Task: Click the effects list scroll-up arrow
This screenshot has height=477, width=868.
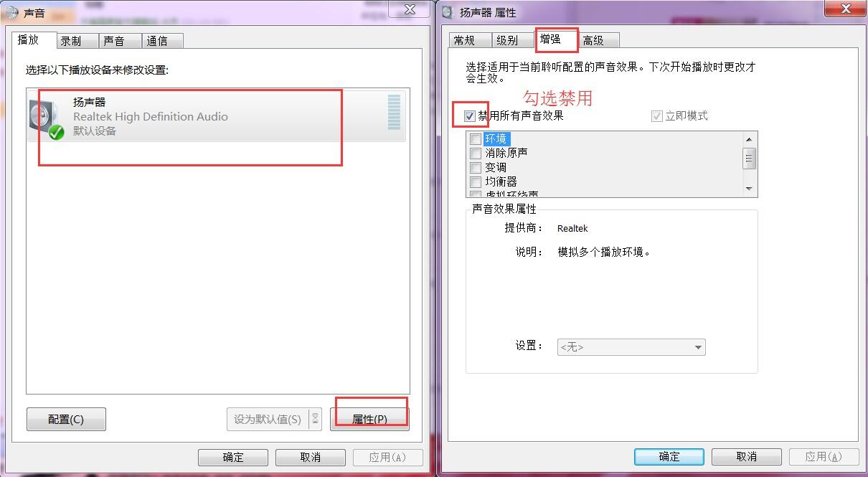Action: tap(749, 140)
